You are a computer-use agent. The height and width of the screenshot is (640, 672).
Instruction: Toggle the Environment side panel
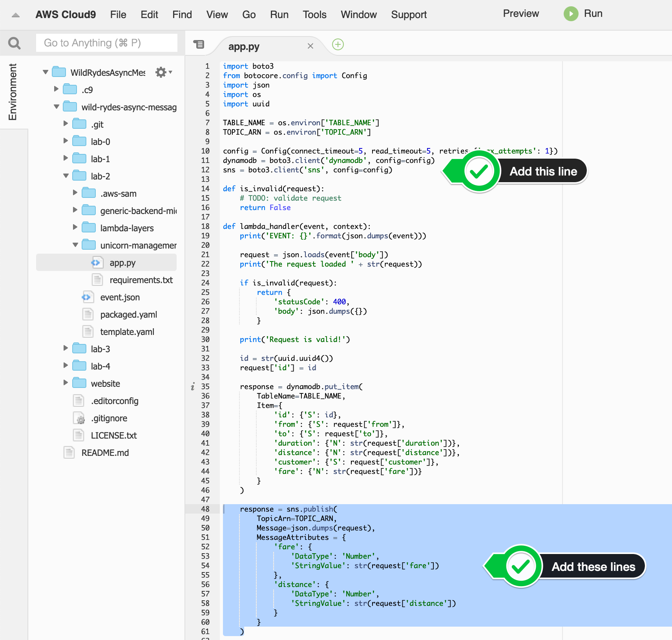point(13,92)
